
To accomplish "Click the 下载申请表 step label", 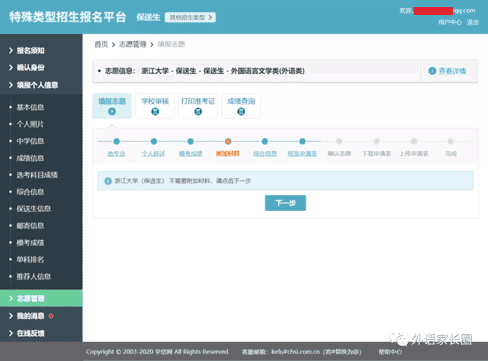I will (376, 154).
